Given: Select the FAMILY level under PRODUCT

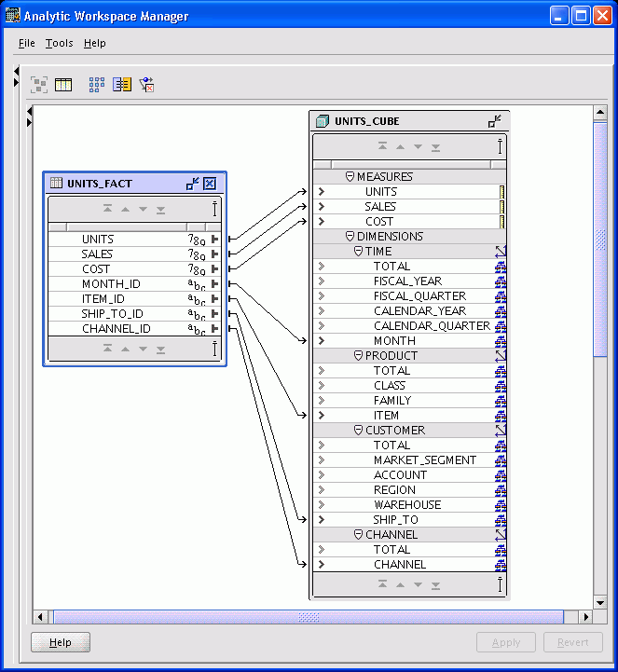Looking at the screenshot, I should tap(409, 401).
